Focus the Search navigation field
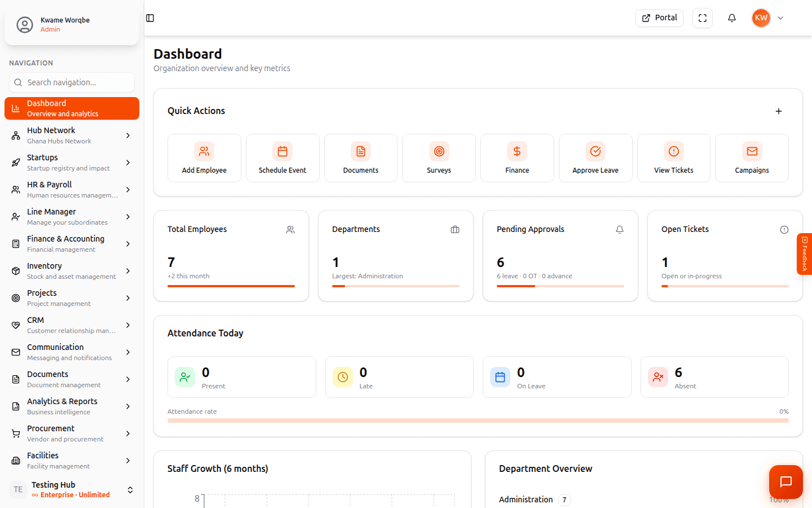812x508 pixels. click(x=72, y=82)
